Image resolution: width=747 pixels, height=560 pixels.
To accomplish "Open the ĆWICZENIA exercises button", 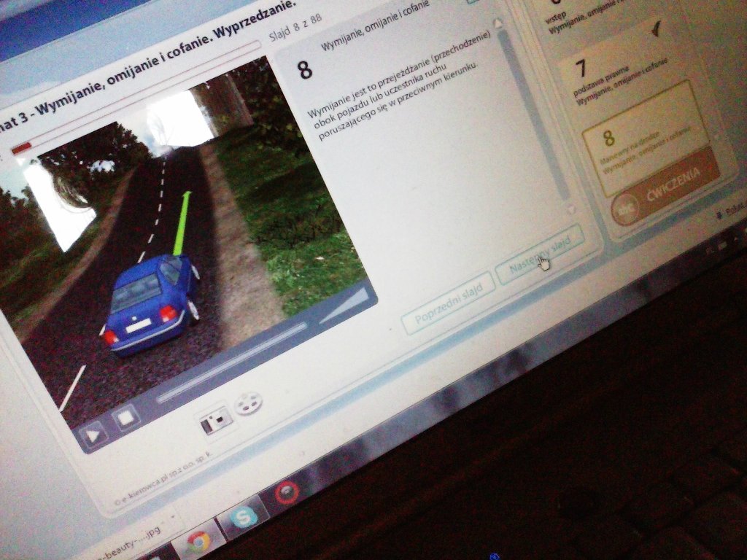I will pos(665,186).
